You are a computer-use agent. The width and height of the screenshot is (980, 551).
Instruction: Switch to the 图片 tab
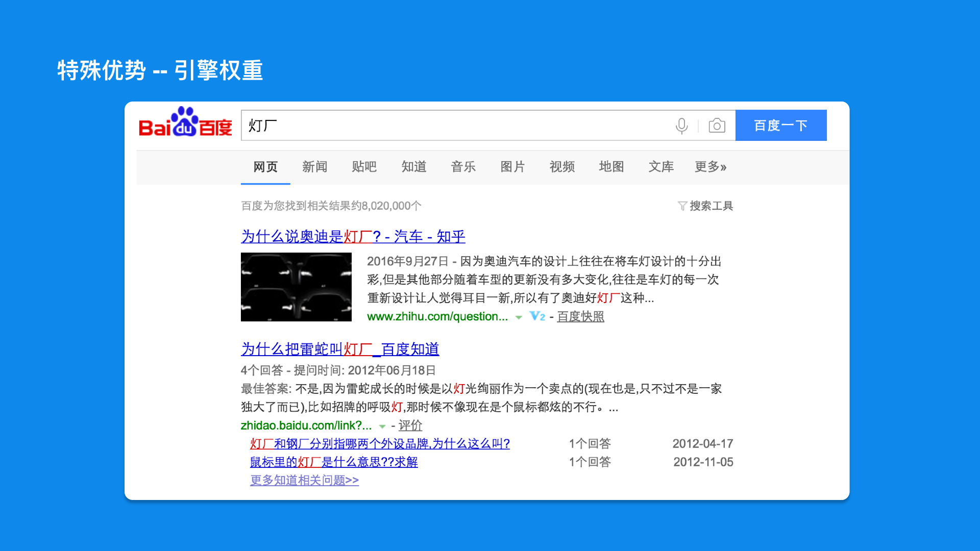pos(512,167)
